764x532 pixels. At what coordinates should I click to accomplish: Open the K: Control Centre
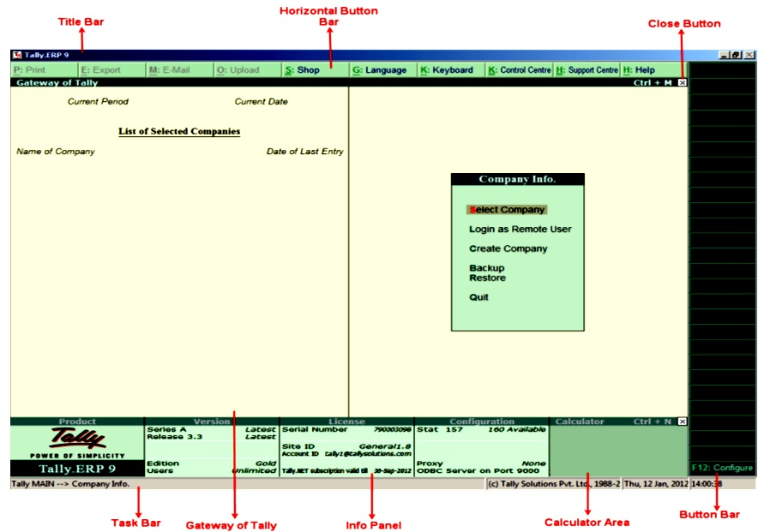[x=519, y=70]
